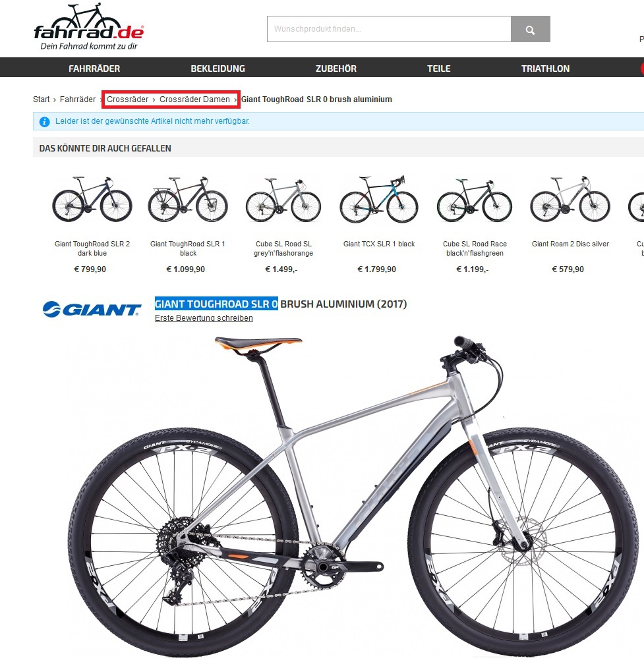Viewport: 644px width, 666px height.
Task: Open the ZUBEHÖR menu
Action: pyautogui.click(x=336, y=69)
